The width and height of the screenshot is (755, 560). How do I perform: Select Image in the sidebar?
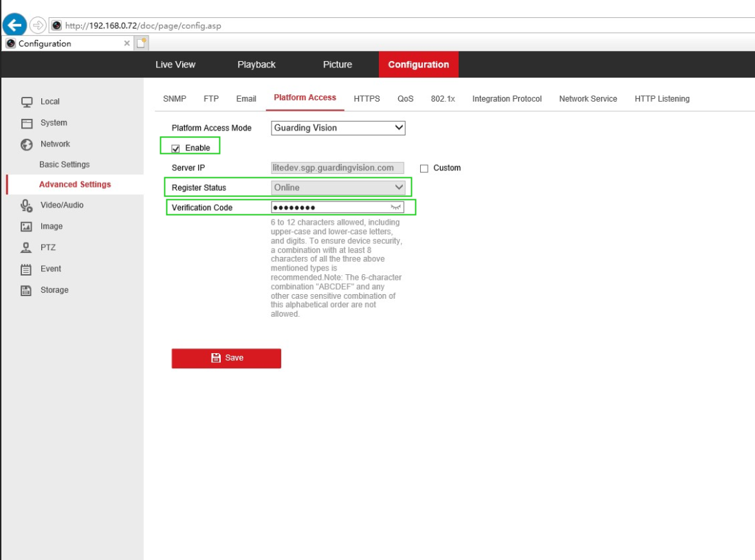pos(52,226)
